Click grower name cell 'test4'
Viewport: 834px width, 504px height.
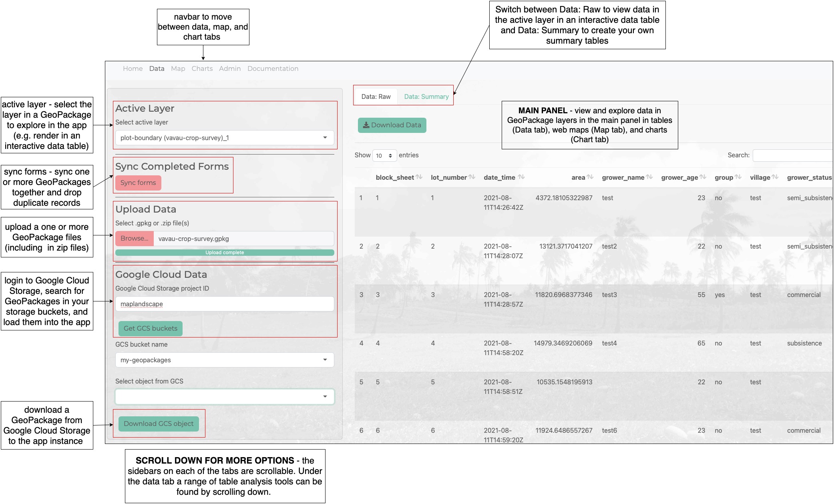(609, 343)
